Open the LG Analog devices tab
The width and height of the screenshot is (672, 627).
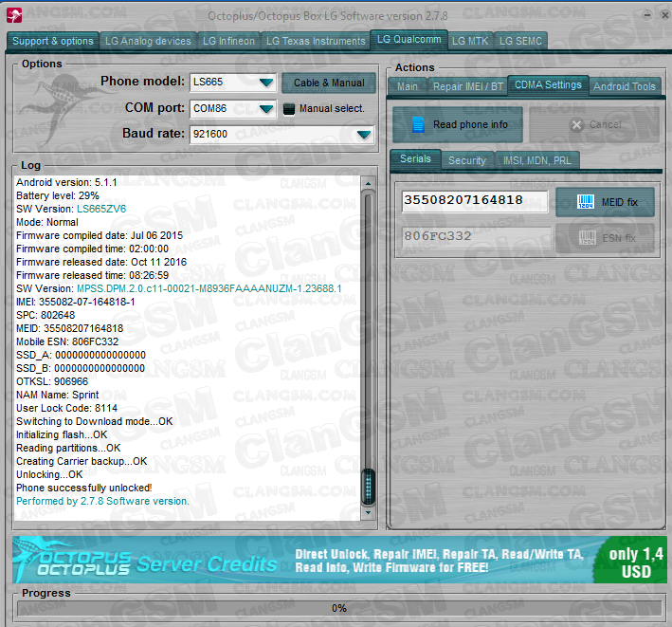tap(148, 41)
